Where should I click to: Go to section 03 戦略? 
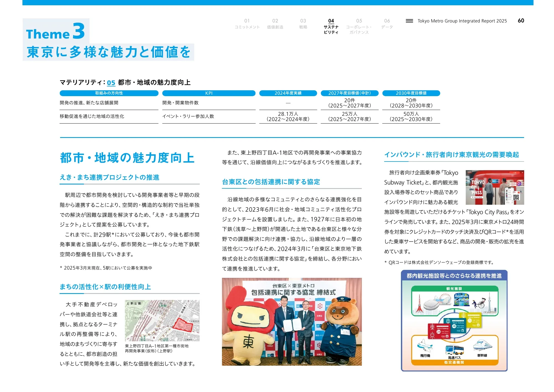(x=303, y=24)
